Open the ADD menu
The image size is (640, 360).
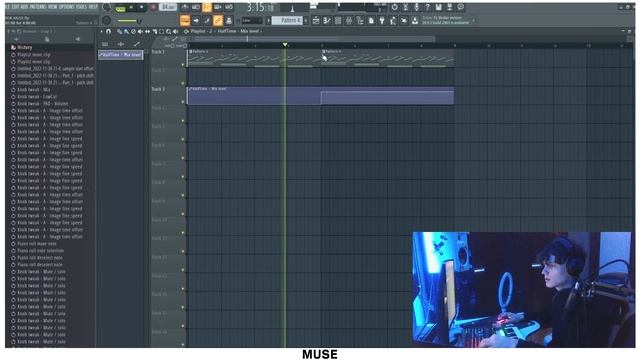24,7
